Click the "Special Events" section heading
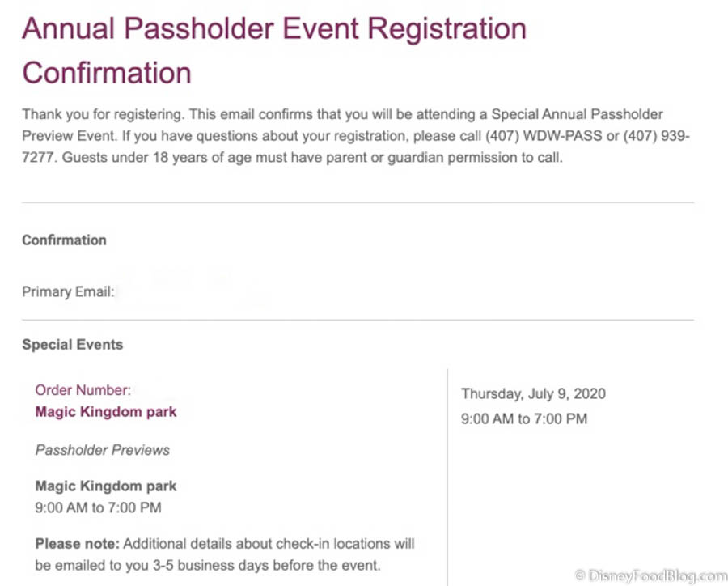 [x=72, y=344]
